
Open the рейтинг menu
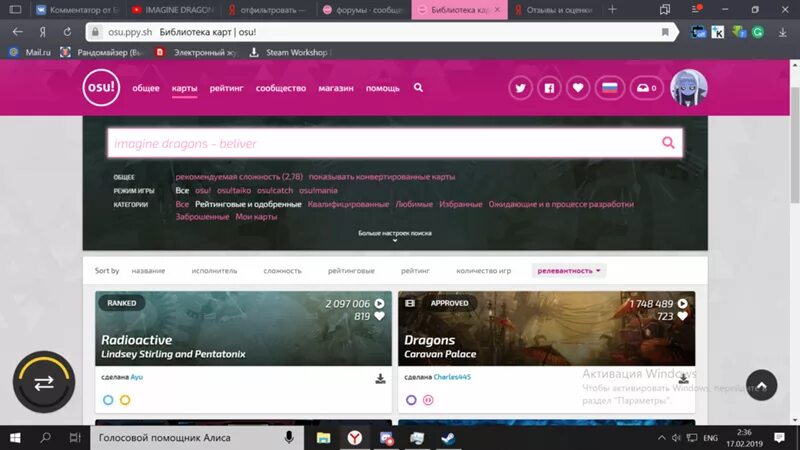pyautogui.click(x=227, y=88)
